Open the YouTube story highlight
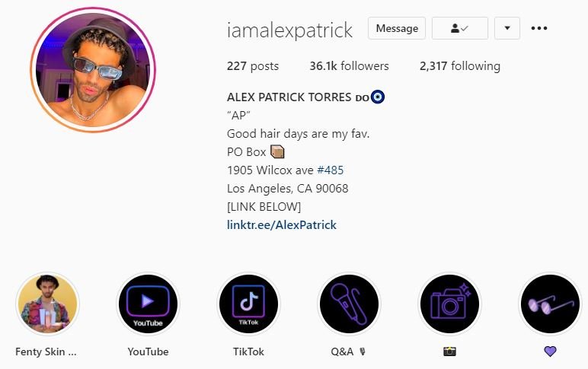This screenshot has height=369, width=588. [148, 304]
